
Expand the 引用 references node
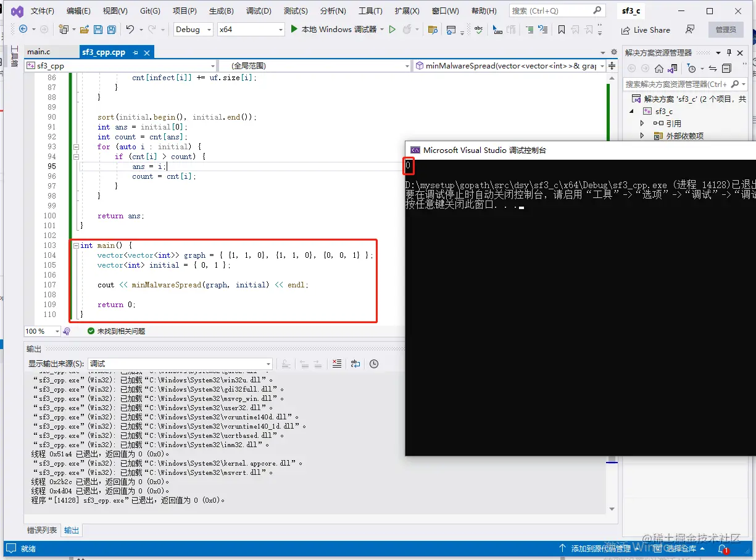pyautogui.click(x=642, y=123)
